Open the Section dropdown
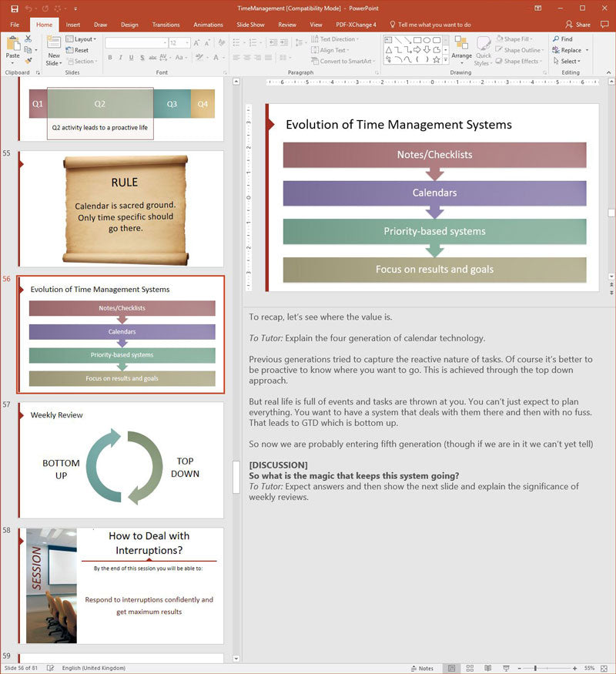Image resolution: width=616 pixels, height=674 pixels. click(82, 62)
